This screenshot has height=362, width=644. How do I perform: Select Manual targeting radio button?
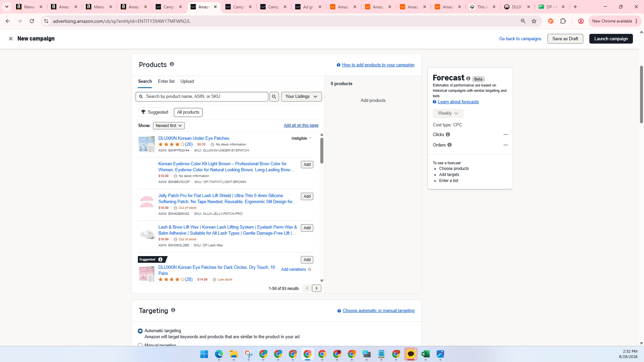[x=140, y=345]
